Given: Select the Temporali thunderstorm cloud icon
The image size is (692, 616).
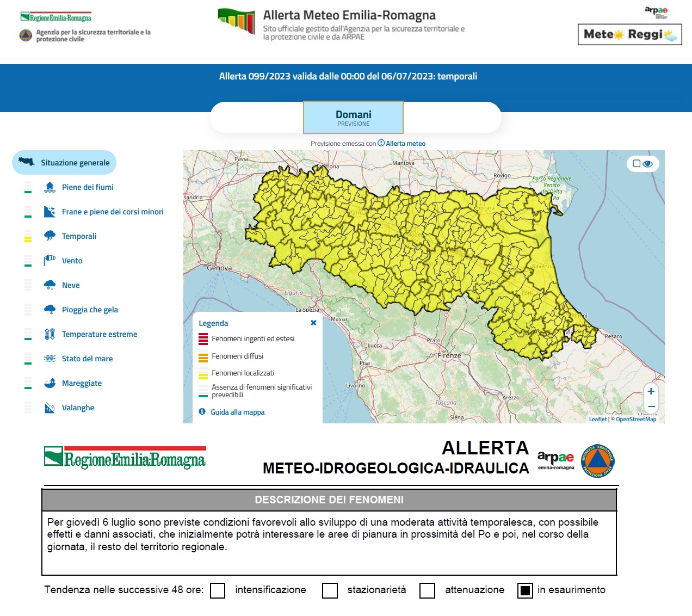Looking at the screenshot, I should pyautogui.click(x=50, y=236).
